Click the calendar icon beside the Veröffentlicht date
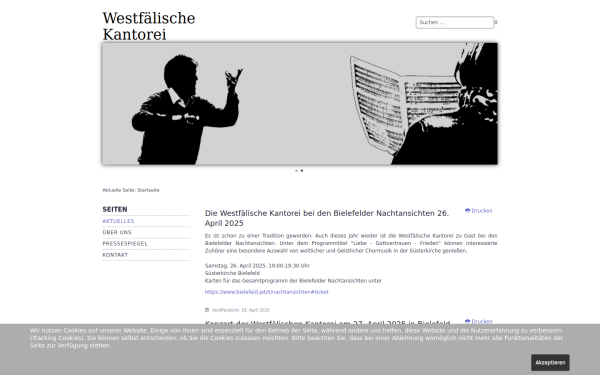600x375 pixels. (x=207, y=310)
